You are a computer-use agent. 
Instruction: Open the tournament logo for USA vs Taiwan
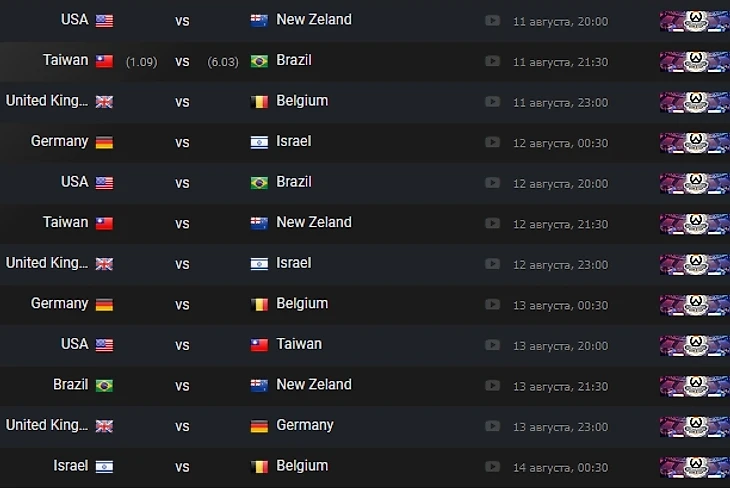pos(694,345)
